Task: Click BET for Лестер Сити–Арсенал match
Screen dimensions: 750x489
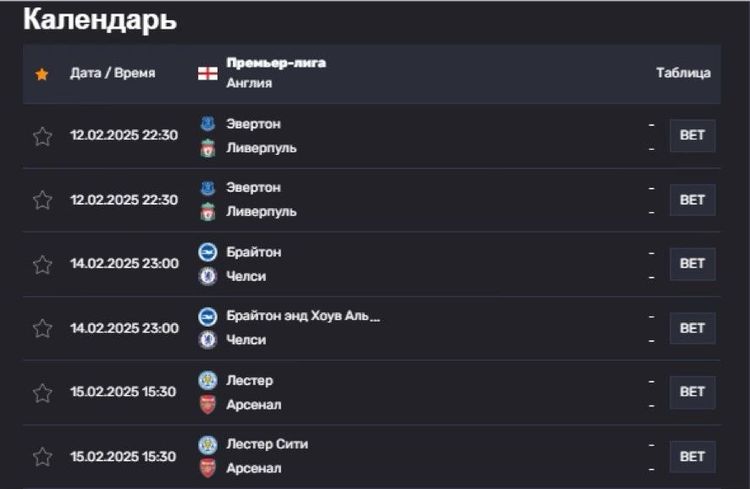Action: pyautogui.click(x=693, y=456)
